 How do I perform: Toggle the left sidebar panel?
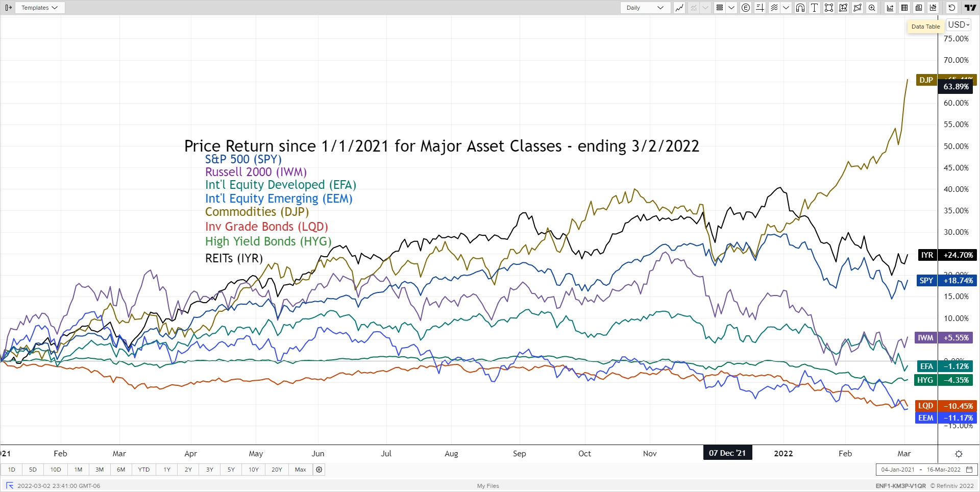[x=8, y=8]
